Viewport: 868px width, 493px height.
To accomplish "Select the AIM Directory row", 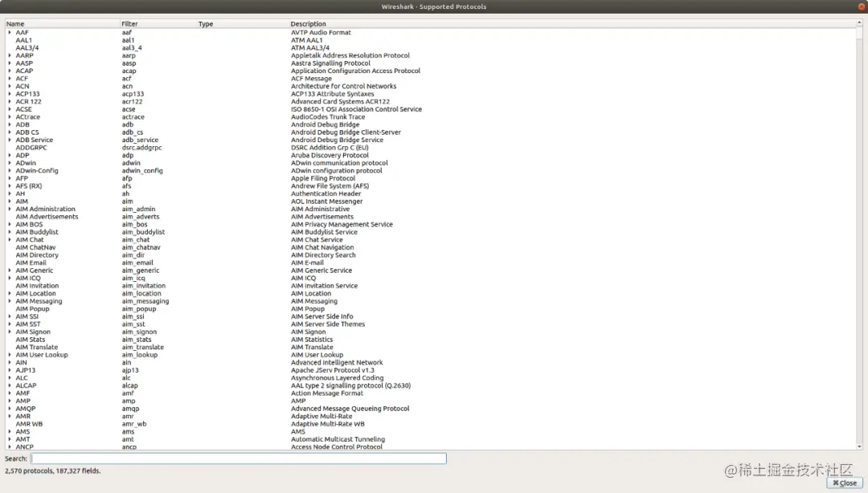I will pos(430,255).
